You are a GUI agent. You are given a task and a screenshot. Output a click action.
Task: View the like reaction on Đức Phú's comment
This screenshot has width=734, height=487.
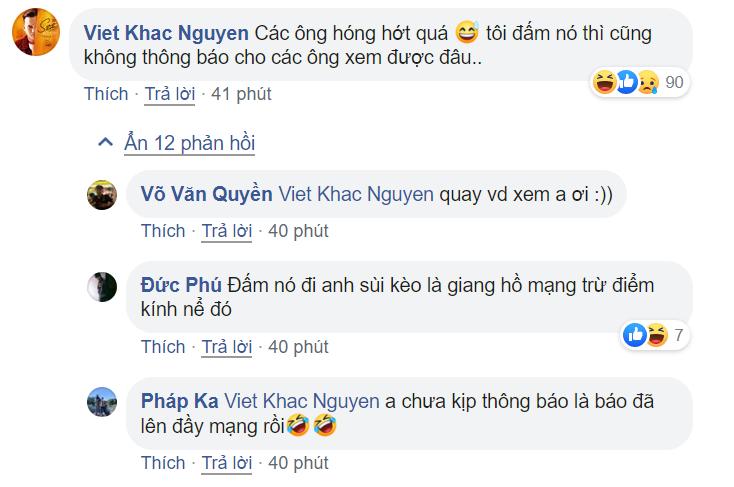pos(635,335)
